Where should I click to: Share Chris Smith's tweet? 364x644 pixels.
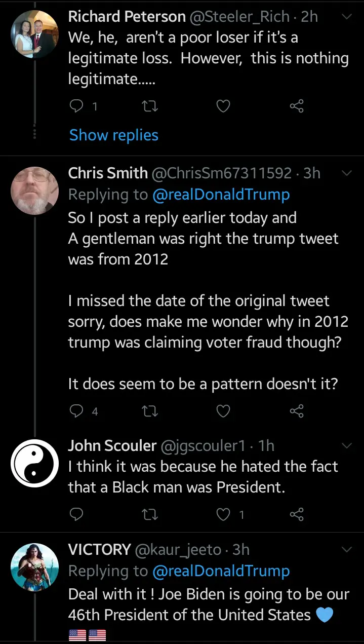tap(296, 411)
